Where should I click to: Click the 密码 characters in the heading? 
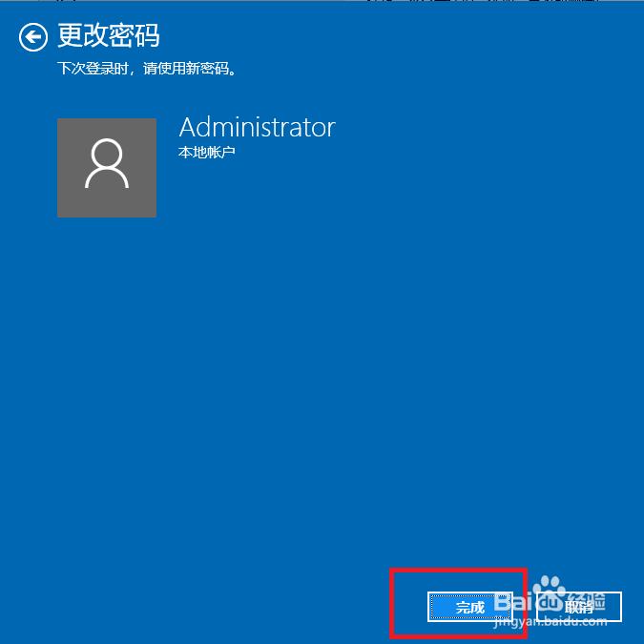(135, 35)
